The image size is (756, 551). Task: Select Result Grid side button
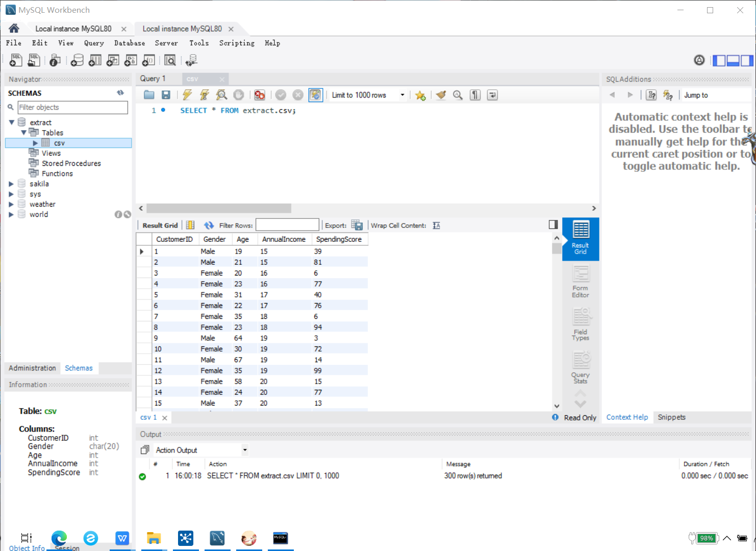click(x=581, y=239)
